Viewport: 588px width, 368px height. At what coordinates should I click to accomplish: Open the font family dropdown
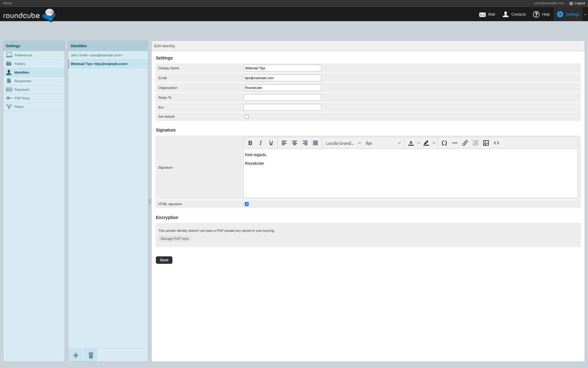tap(343, 143)
